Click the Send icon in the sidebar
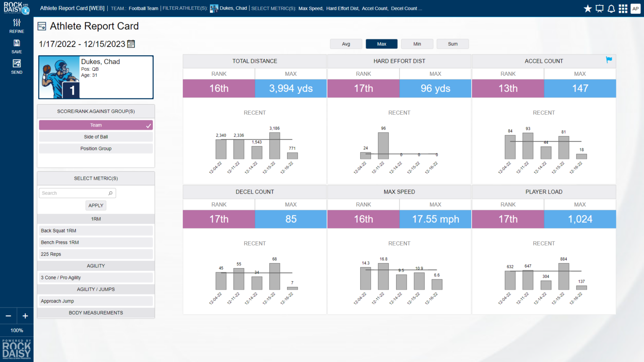 16,66
